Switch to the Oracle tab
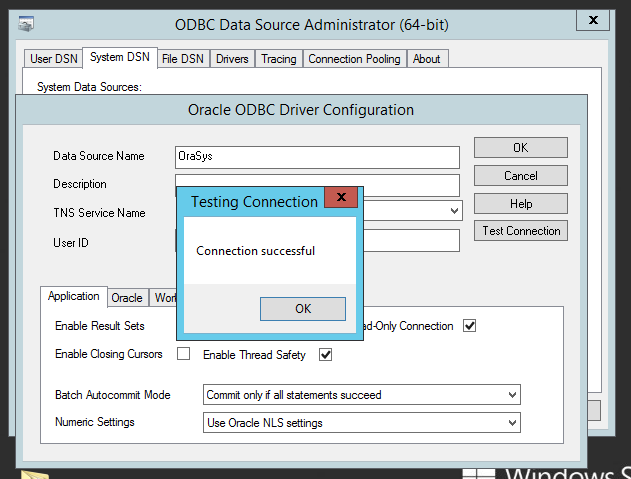The width and height of the screenshot is (631, 479). 127,298
